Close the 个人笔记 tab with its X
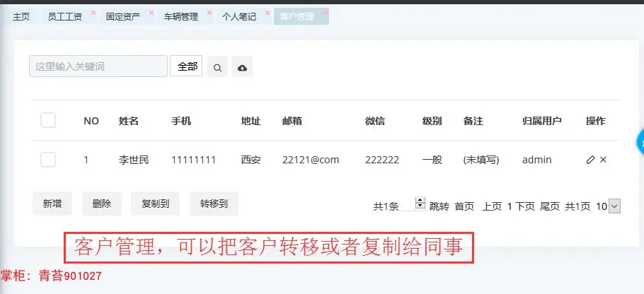 pos(268,13)
